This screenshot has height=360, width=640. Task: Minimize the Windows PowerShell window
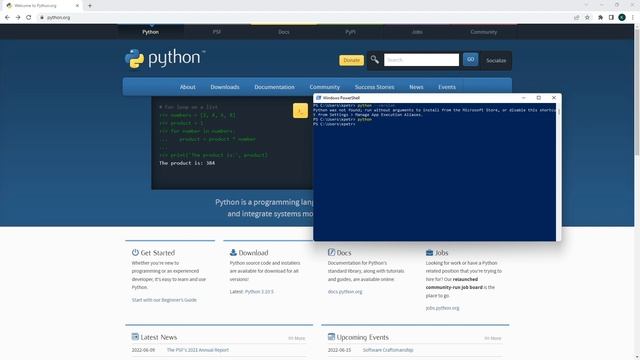coord(524,98)
